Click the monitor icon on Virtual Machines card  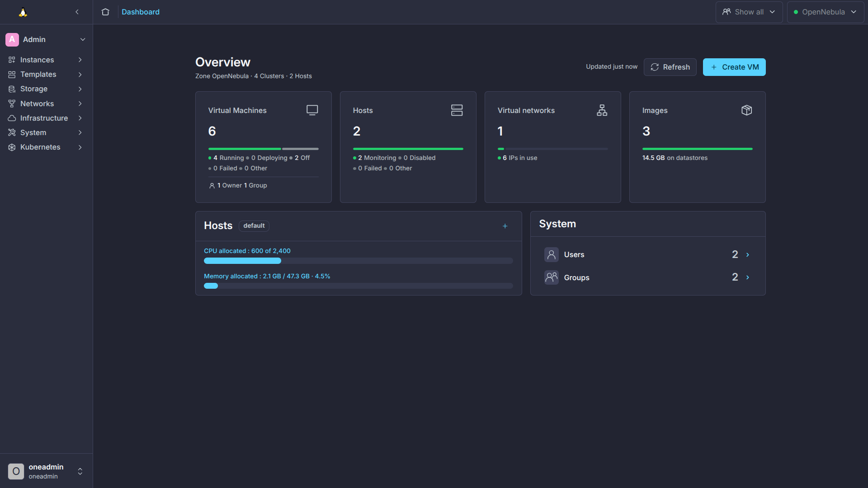coord(312,110)
